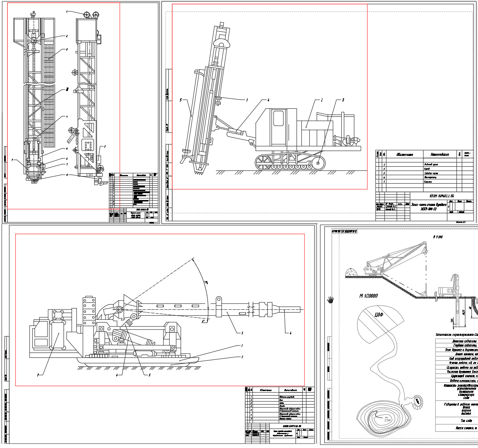
Task: Click callout number 1 on the mast drawing sheet
Action: point(67,11)
